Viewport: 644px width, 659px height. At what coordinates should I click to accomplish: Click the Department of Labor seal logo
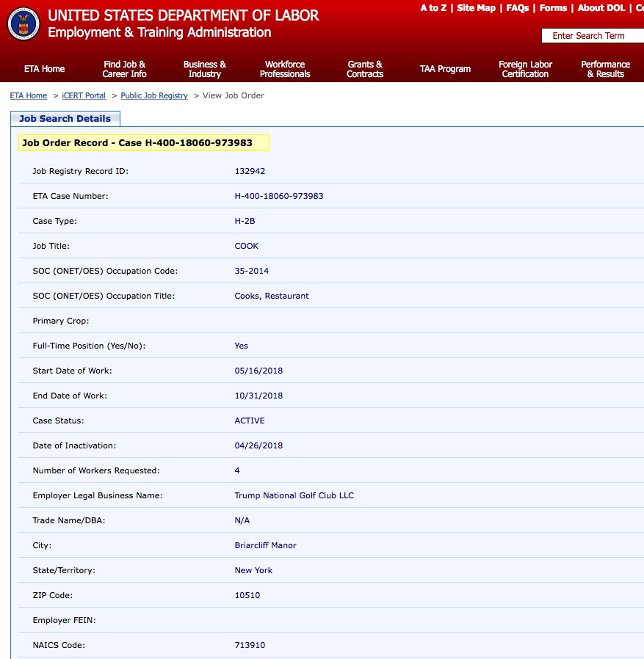point(23,23)
